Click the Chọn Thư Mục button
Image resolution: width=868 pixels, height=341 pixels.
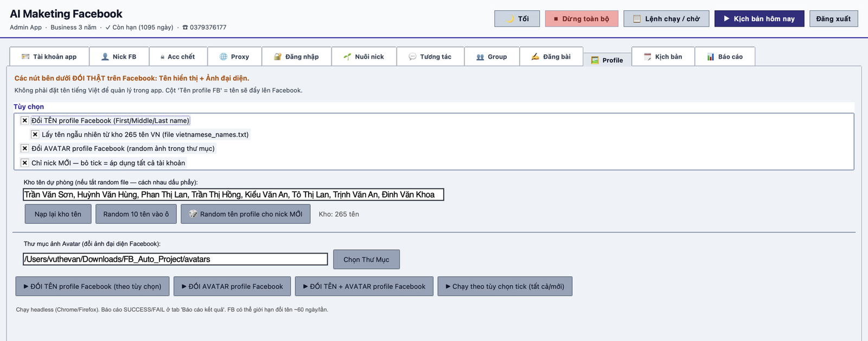coord(366,260)
